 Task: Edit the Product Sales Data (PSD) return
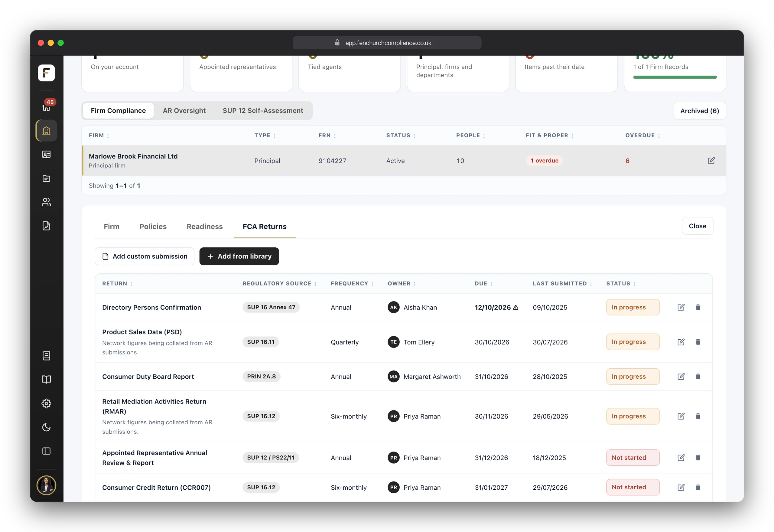tap(681, 342)
